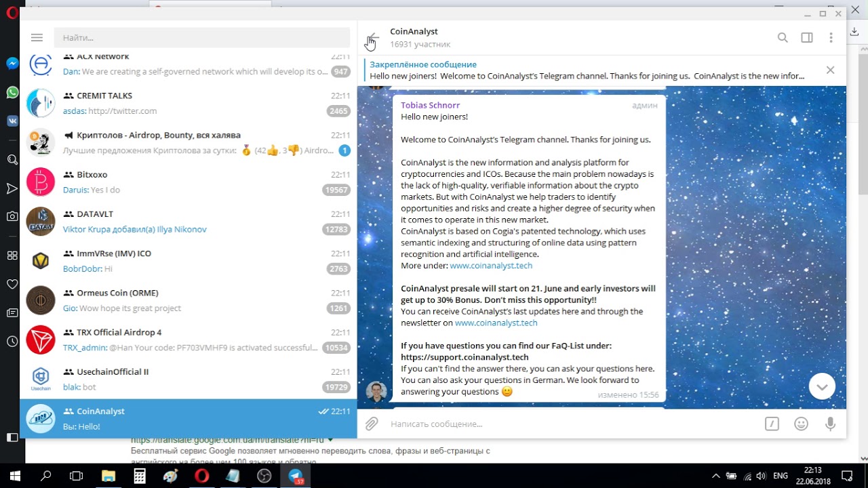Open Opera downloads icon at top right

click(855, 32)
